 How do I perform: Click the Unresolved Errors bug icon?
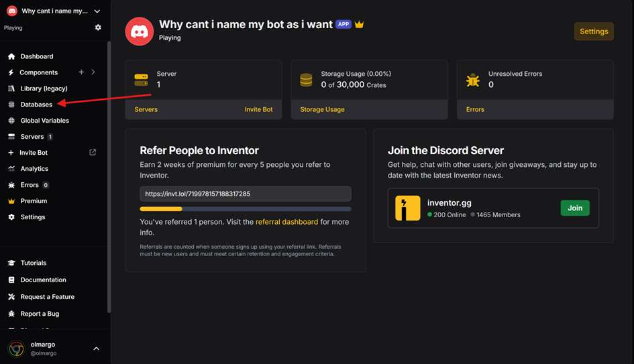473,80
